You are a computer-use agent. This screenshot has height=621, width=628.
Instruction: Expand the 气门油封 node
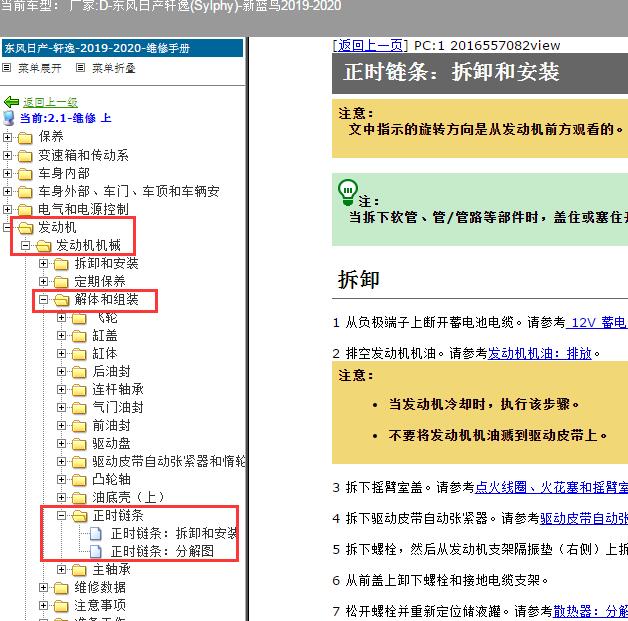point(61,407)
